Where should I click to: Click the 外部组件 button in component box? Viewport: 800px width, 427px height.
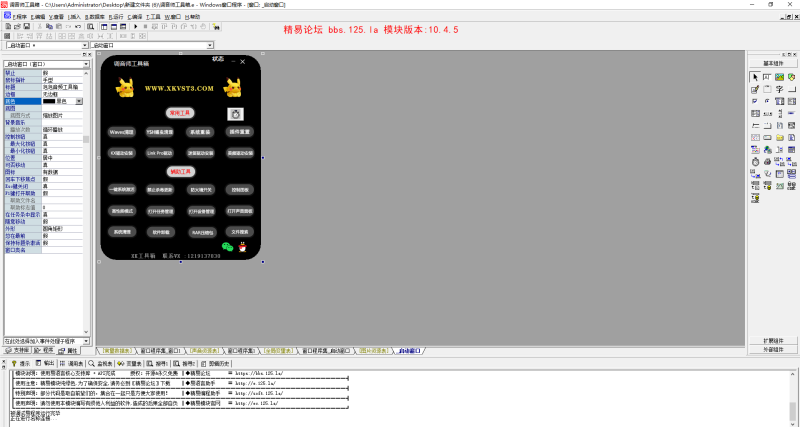773,350
